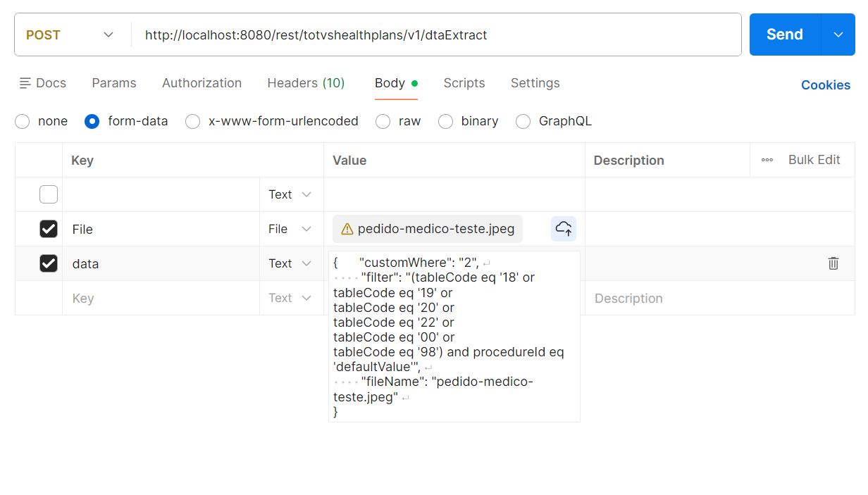Click the file upload cloud icon
The height and width of the screenshot is (495, 868).
564,229
